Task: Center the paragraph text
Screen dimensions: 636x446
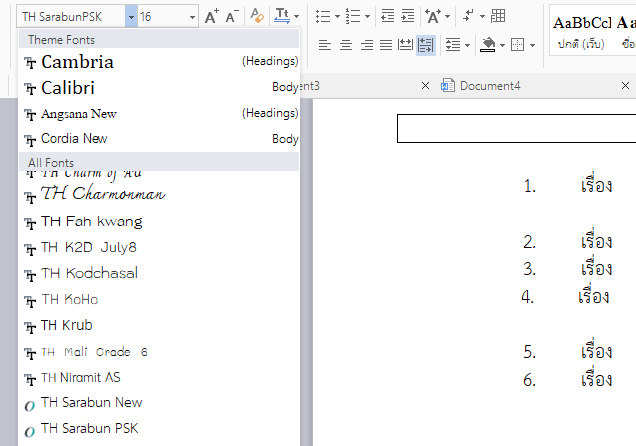Action: coord(346,45)
